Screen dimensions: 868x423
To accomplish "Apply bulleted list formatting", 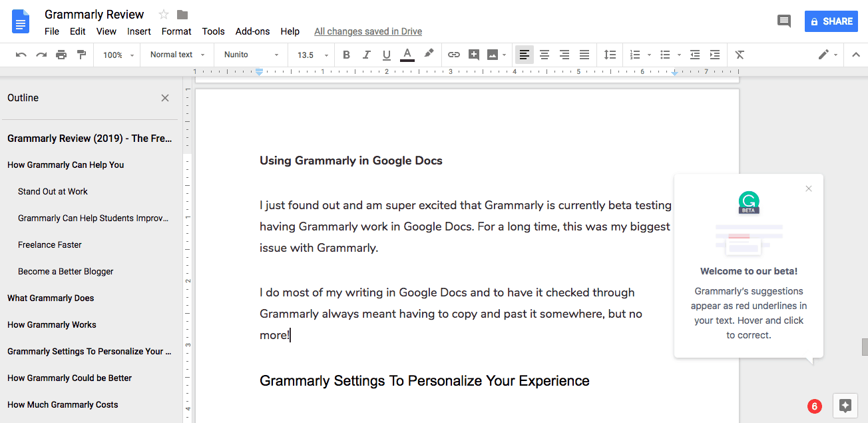I will point(665,55).
